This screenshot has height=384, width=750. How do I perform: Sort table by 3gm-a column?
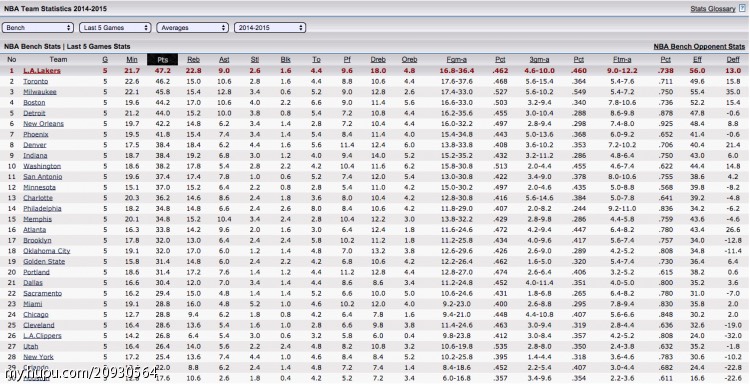tap(539, 59)
